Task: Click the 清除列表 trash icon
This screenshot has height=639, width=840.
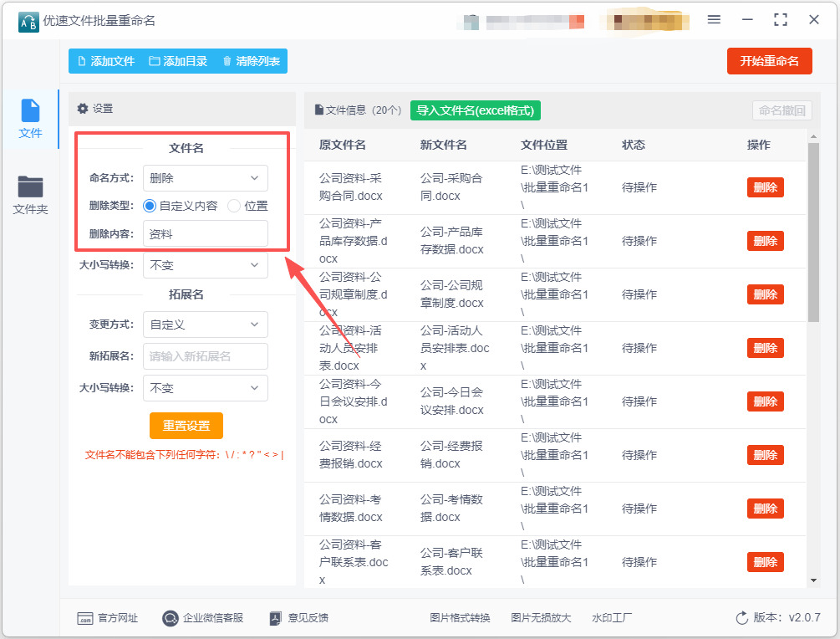Action: (227, 61)
